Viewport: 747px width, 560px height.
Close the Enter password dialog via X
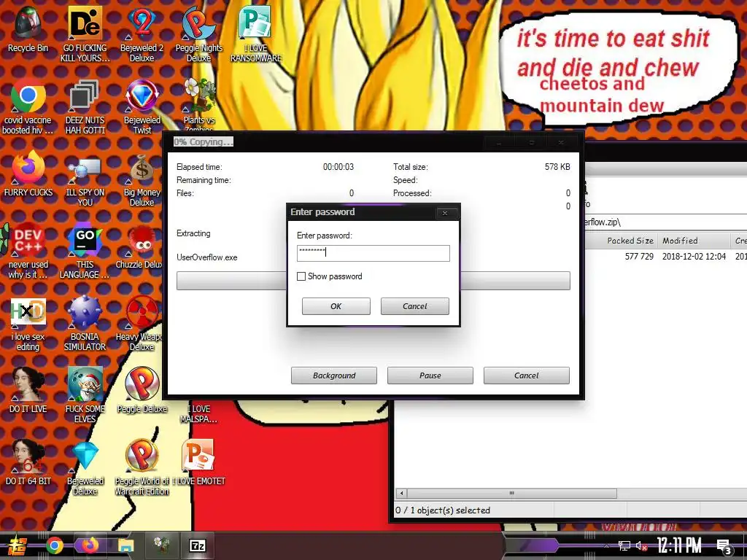click(445, 213)
